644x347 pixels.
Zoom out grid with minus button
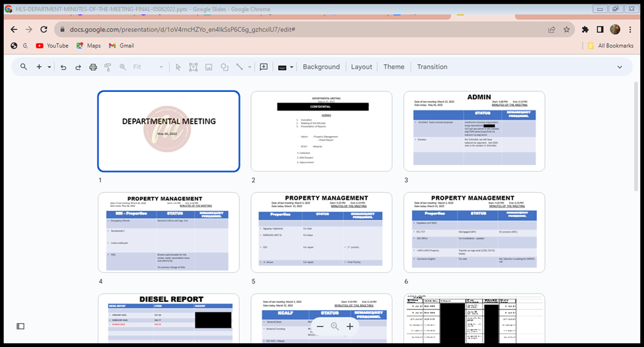pos(320,327)
